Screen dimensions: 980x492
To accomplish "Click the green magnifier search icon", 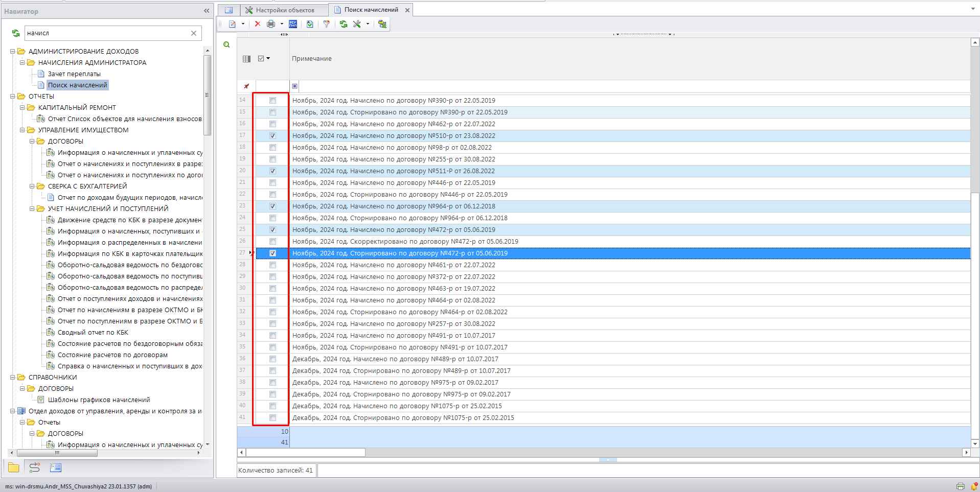I will tap(226, 45).
